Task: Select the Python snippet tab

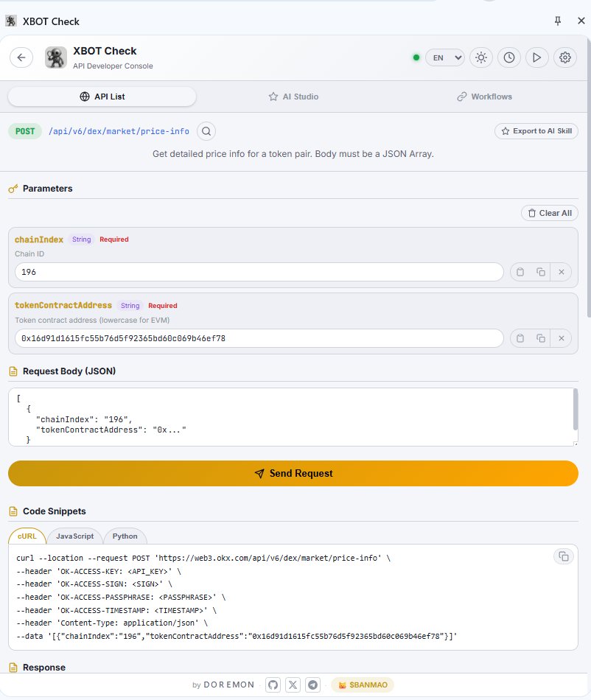Action: point(125,536)
